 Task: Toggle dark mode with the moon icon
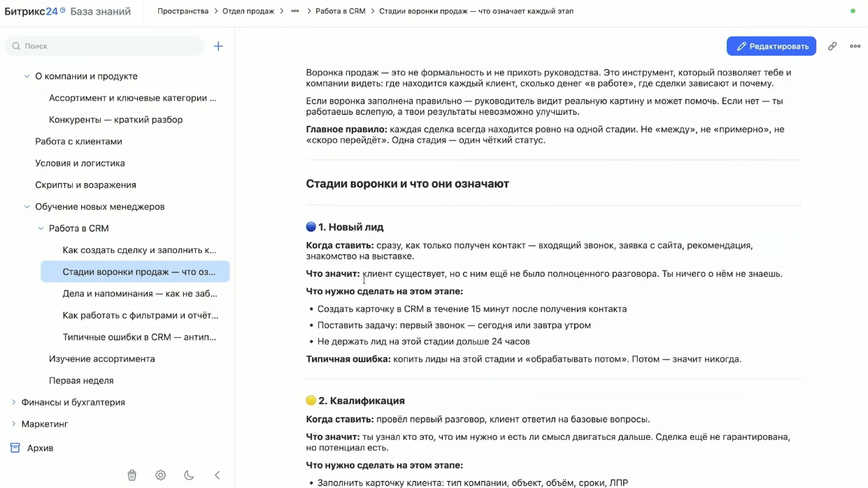point(189,475)
